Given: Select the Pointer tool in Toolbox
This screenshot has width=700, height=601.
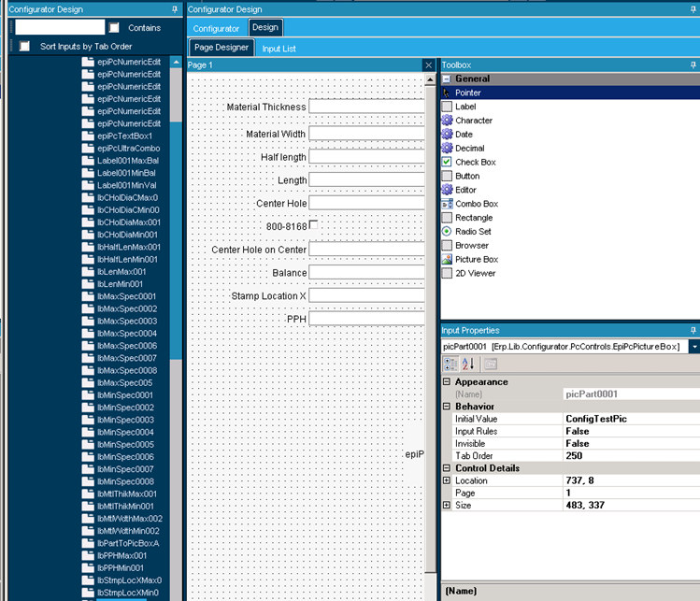Looking at the screenshot, I should pyautogui.click(x=468, y=93).
